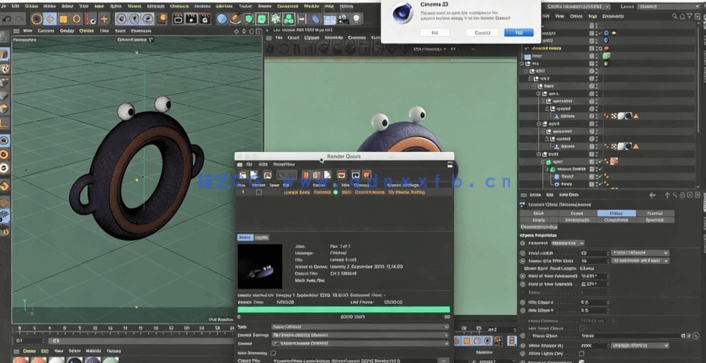Screen dimensions: 706x363
Task: Toggle the X axis lock
Action: [x=121, y=19]
